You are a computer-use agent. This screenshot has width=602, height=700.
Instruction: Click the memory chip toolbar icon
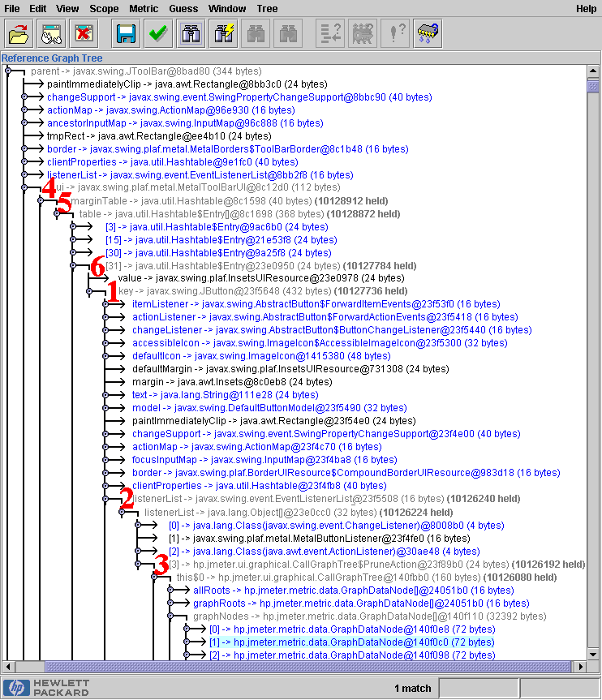coord(427,34)
